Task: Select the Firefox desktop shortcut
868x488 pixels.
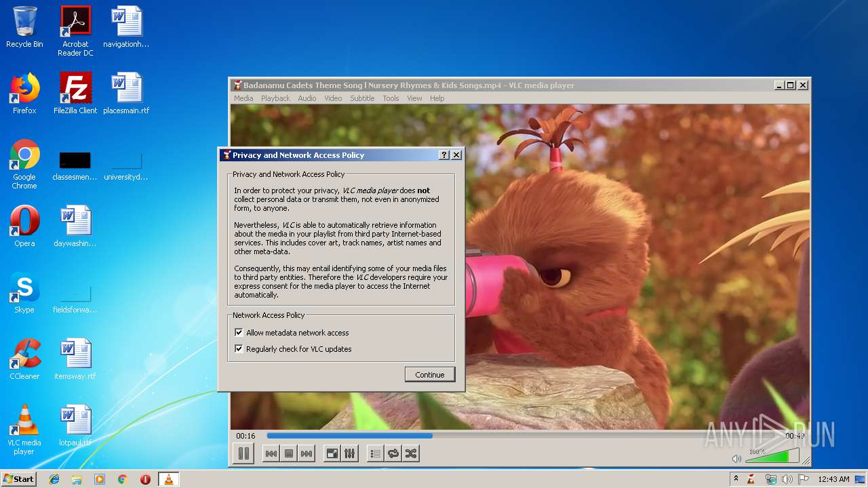Action: [x=24, y=94]
